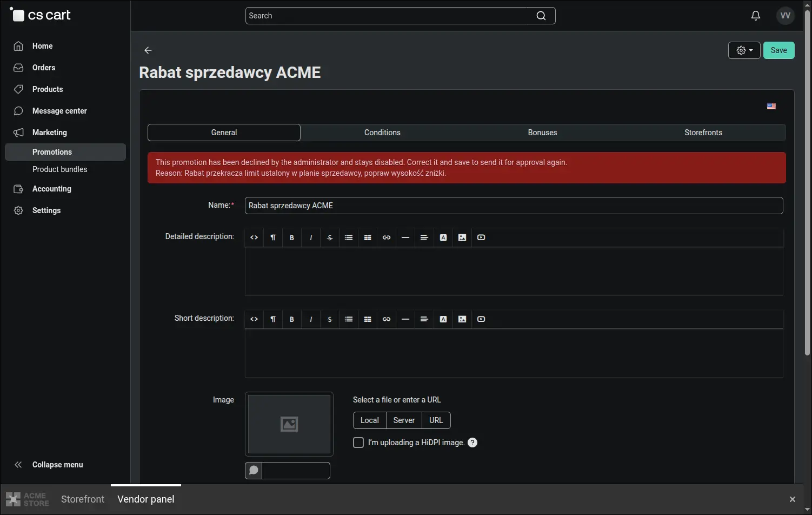Switch to the Bonuses tab

(x=542, y=133)
